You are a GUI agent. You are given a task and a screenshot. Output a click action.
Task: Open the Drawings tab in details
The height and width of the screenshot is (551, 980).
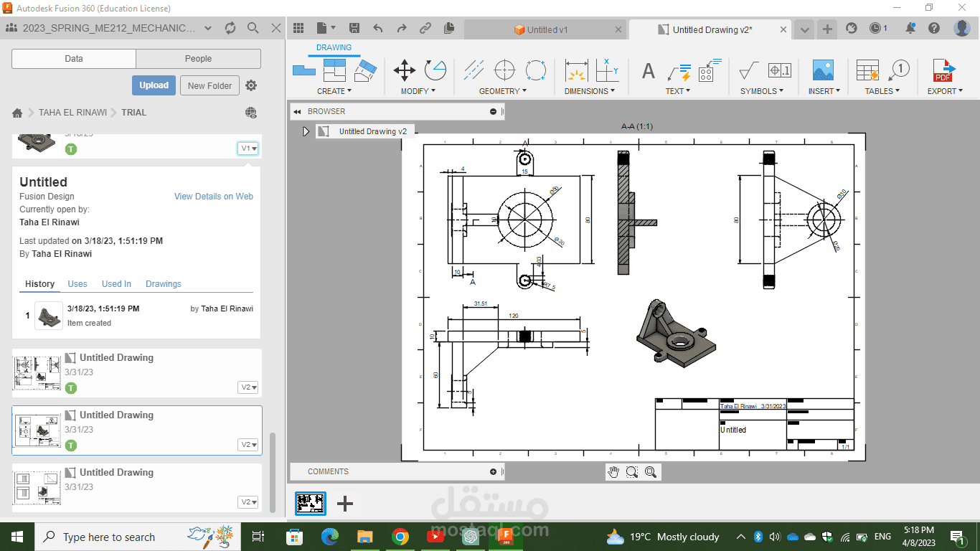tap(164, 284)
